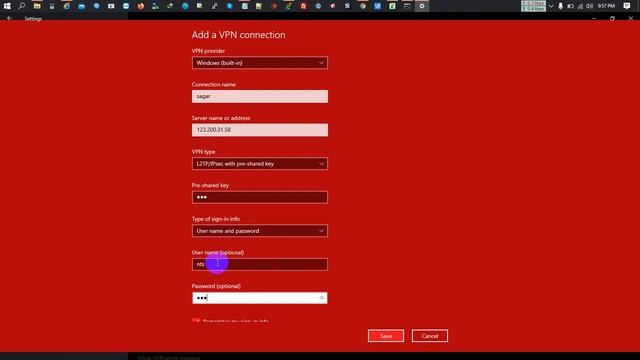Screen dimensions: 640x360
Task: Restore down the Settings window
Action: [612, 18]
